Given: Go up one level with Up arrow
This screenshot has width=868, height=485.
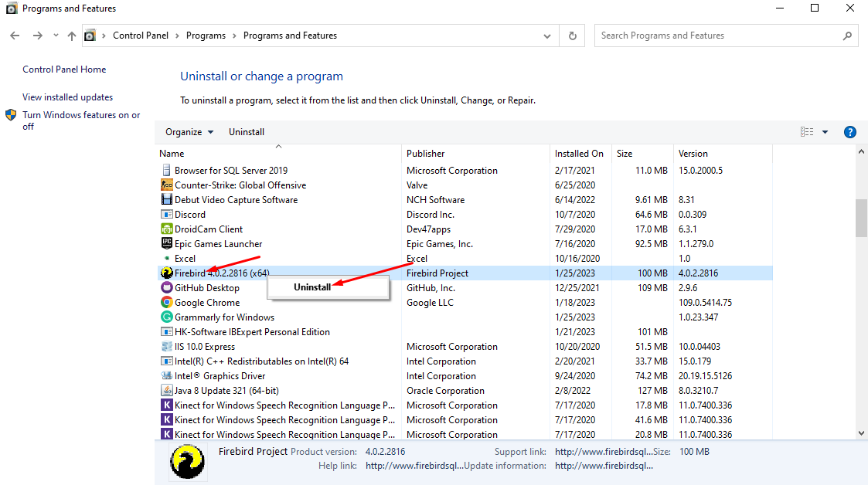Looking at the screenshot, I should click(x=72, y=36).
